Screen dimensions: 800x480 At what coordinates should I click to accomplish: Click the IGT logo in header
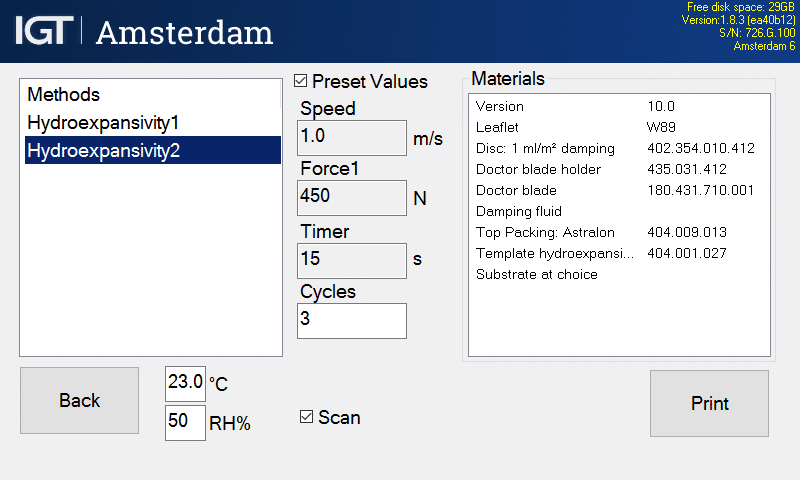(x=43, y=31)
